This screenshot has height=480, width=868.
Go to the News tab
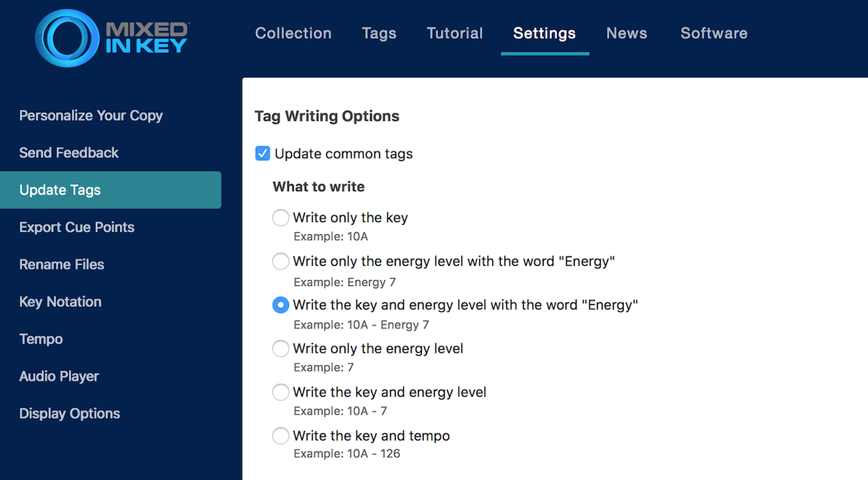coord(627,34)
